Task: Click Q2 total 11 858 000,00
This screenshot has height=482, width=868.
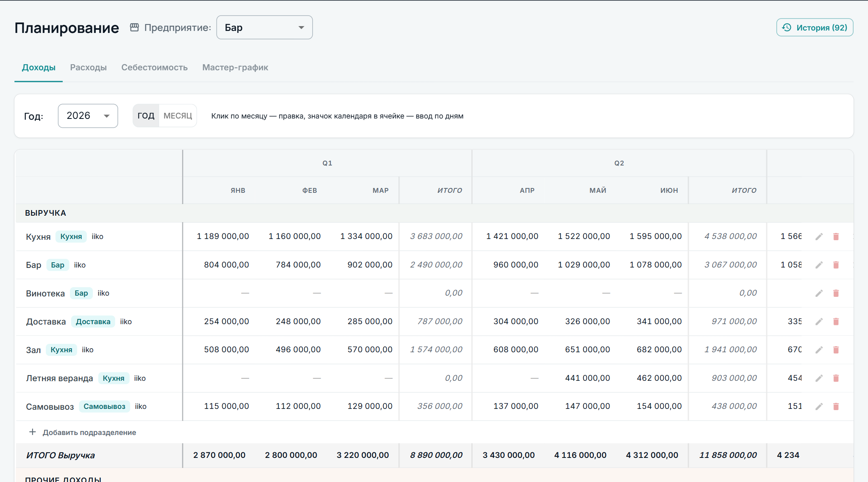Action: coord(728,455)
